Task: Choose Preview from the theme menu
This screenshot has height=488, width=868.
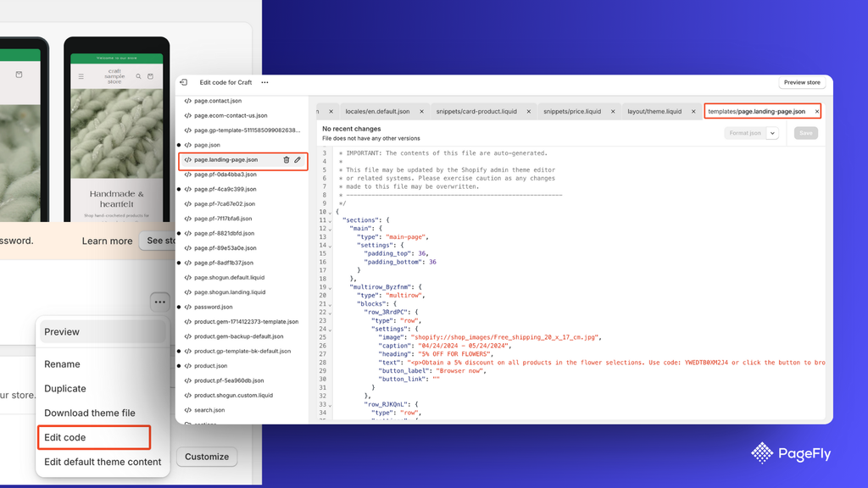Action: 103,332
